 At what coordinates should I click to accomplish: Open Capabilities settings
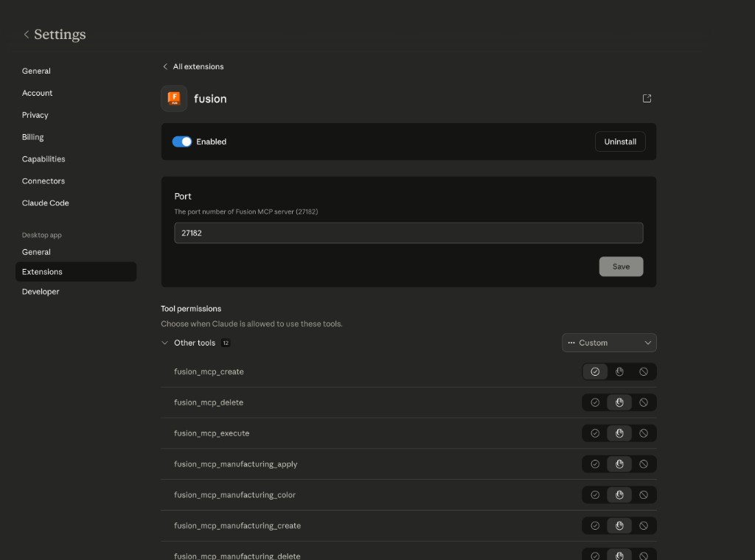coord(44,158)
